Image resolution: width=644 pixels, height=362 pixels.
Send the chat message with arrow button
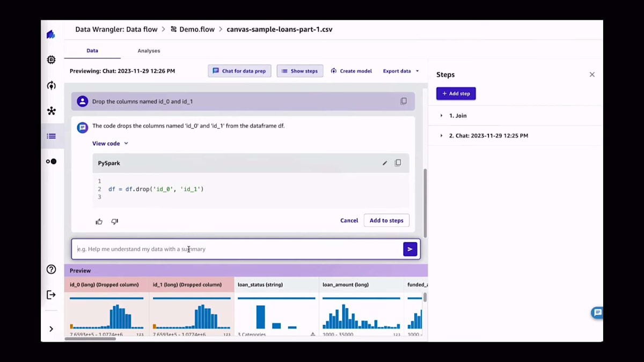point(410,249)
